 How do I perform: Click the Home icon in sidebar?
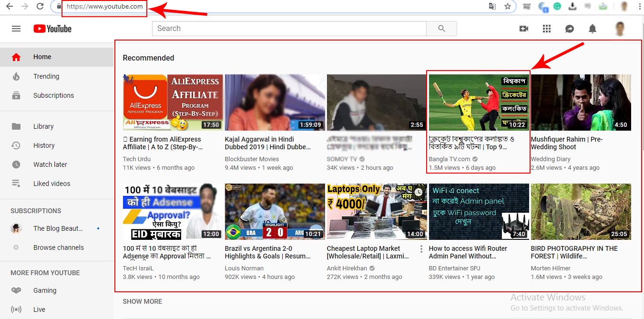(16, 57)
